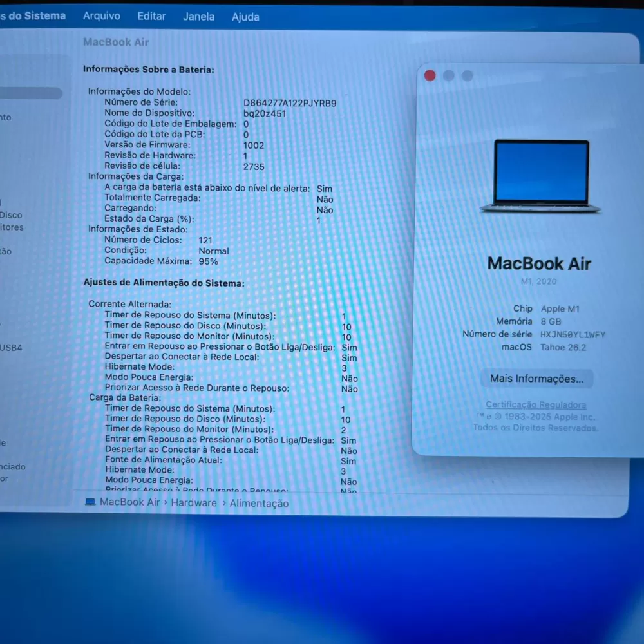Click the Mais Informações button

[x=536, y=379]
